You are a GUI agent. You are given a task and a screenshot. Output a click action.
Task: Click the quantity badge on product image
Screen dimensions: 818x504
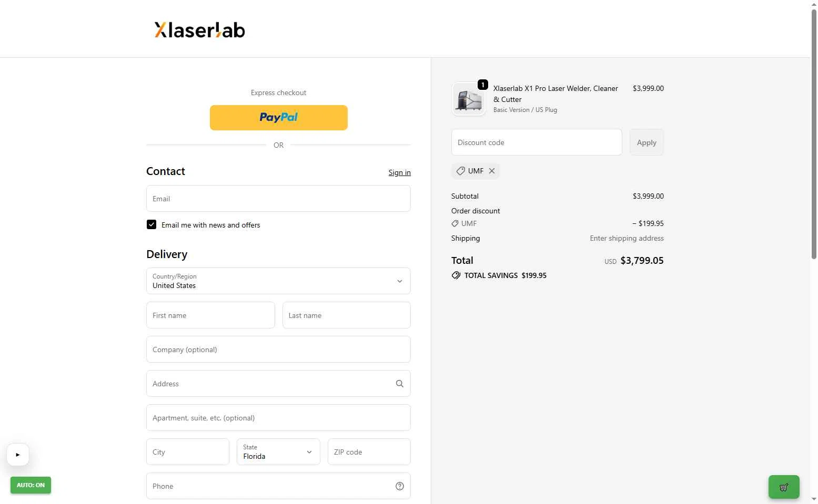click(483, 85)
